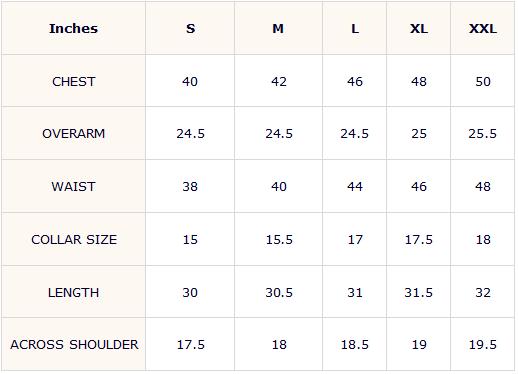
Task: Click the WAIST row label
Action: coord(74,186)
